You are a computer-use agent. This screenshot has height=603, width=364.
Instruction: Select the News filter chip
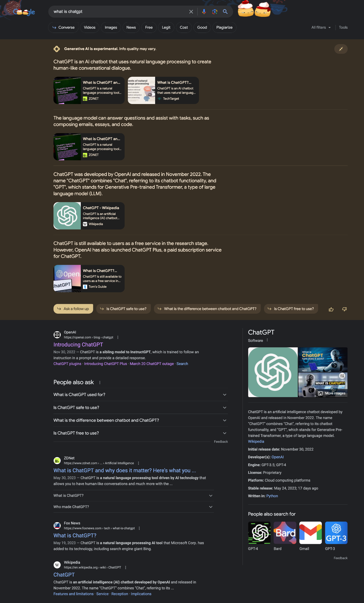pyautogui.click(x=131, y=28)
